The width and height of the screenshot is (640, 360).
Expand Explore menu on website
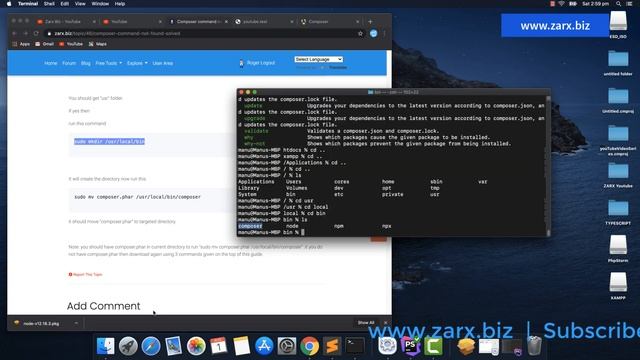point(137,63)
